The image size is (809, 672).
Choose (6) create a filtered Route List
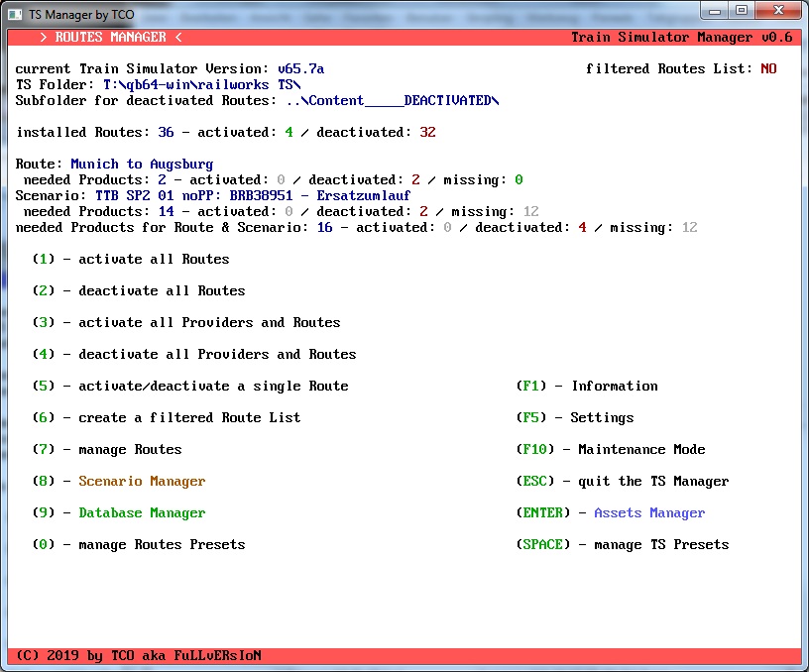click(x=167, y=417)
